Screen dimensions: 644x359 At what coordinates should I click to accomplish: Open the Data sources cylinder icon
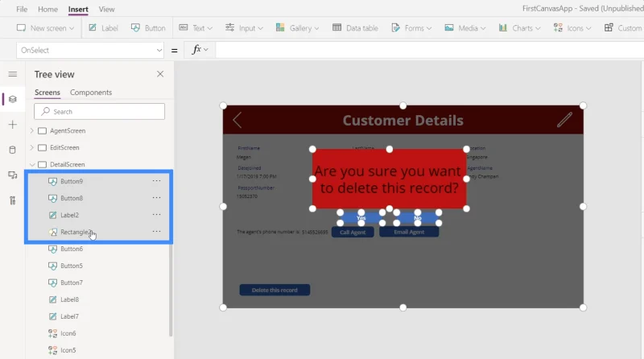pyautogui.click(x=13, y=150)
